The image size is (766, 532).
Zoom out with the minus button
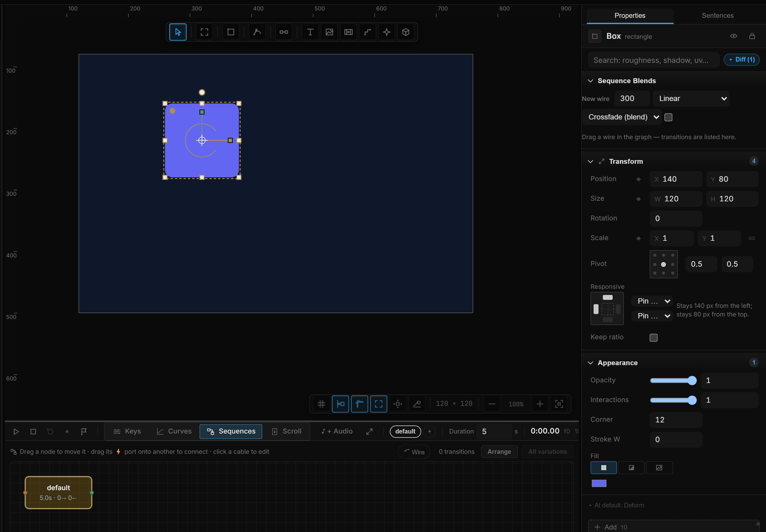(x=492, y=404)
